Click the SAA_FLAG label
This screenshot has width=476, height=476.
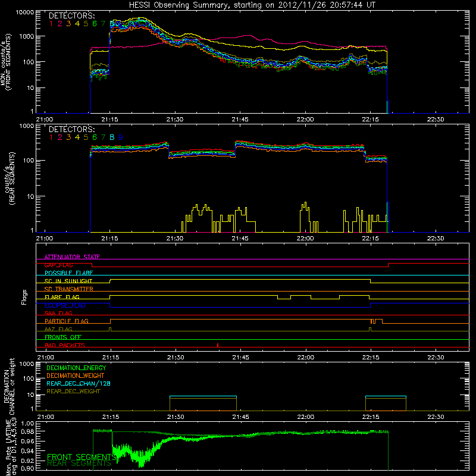58,313
